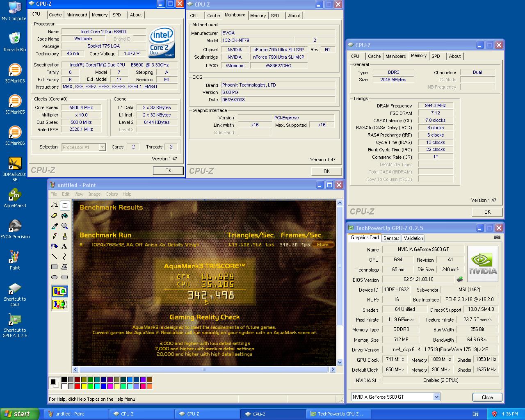Viewport: 525px width, 420px height.
Task: Click Paint vertical scrollbar up arrow
Action: [340, 203]
